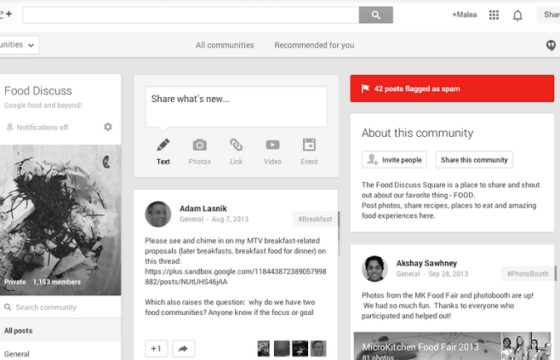Open the notifications bell in header
Screen dimensions: 560x360
tap(518, 15)
